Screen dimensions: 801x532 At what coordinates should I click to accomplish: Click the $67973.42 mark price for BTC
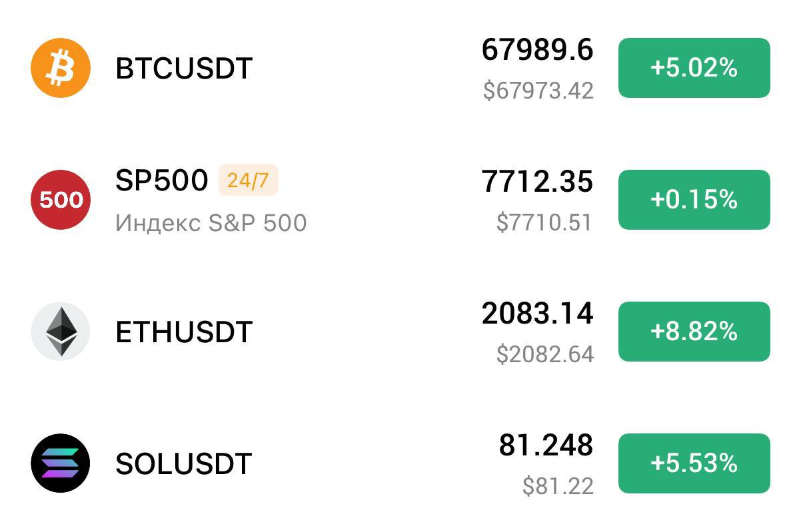(x=538, y=91)
